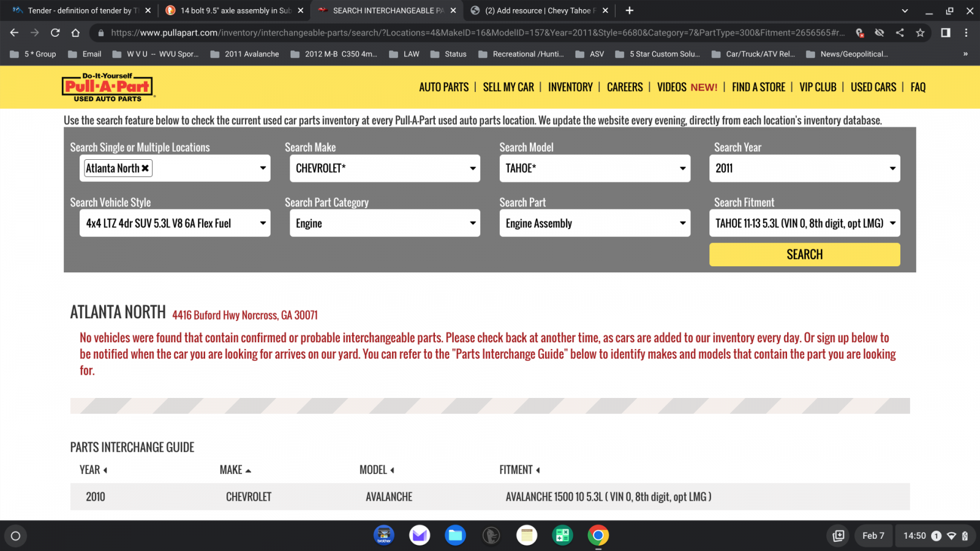The image size is (980, 551).
Task: Open the notes app in the shelf
Action: coord(527,536)
